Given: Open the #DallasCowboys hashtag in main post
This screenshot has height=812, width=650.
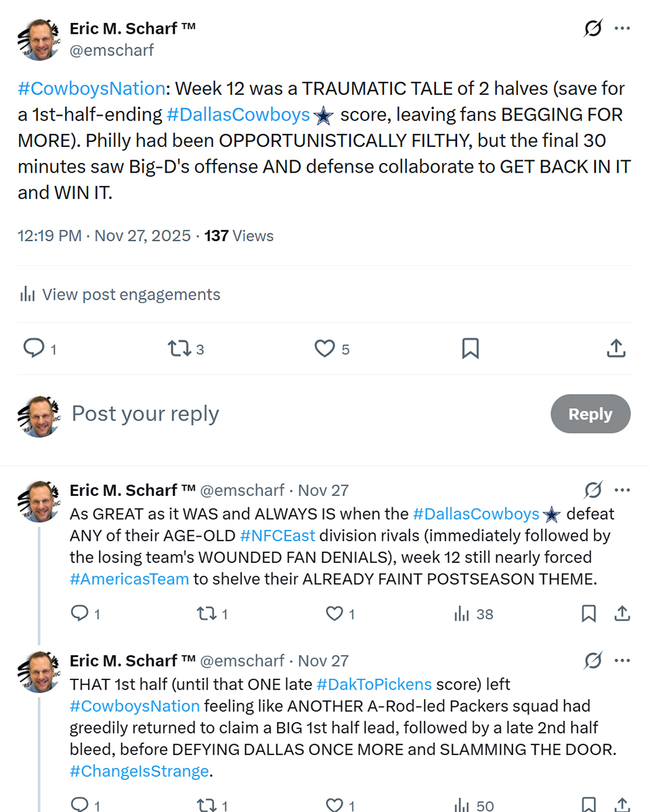Looking at the screenshot, I should point(238,115).
